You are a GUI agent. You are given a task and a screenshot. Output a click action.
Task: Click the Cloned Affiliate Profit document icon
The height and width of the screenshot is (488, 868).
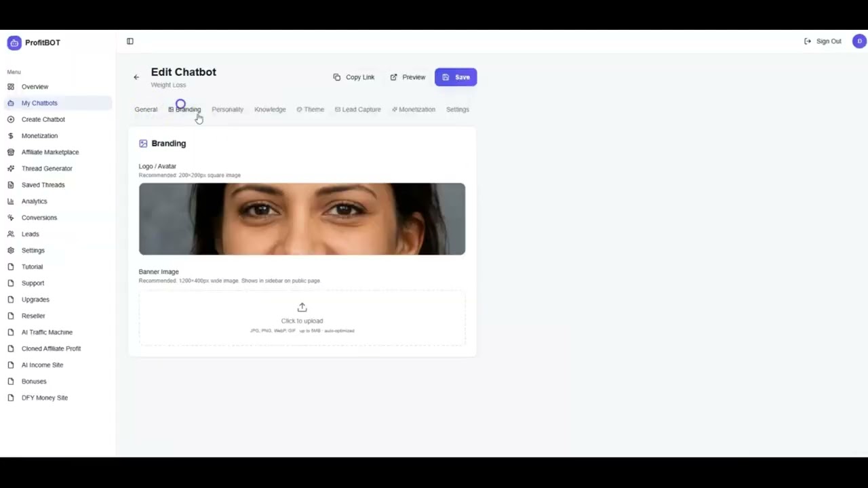click(11, 348)
